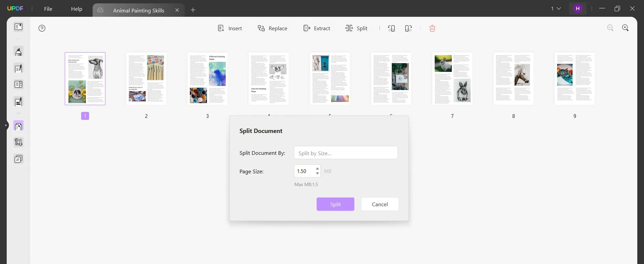Increase page size with up arrow

tap(317, 168)
